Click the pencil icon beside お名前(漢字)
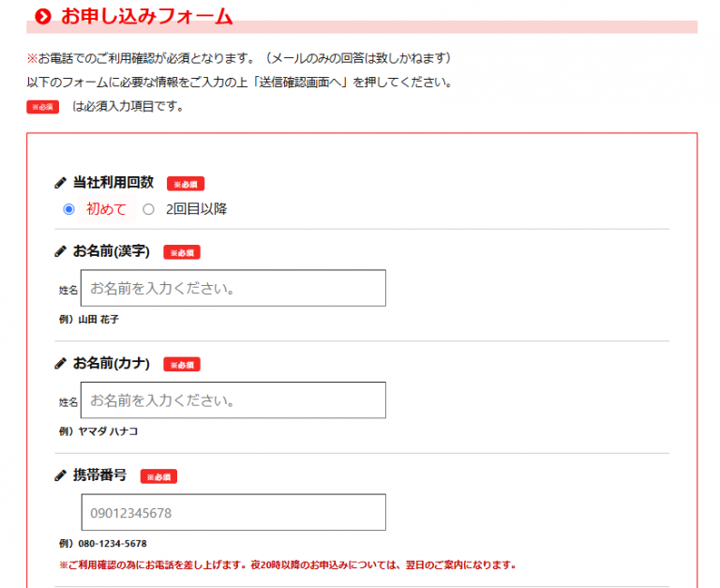The image size is (720, 588). [x=61, y=251]
